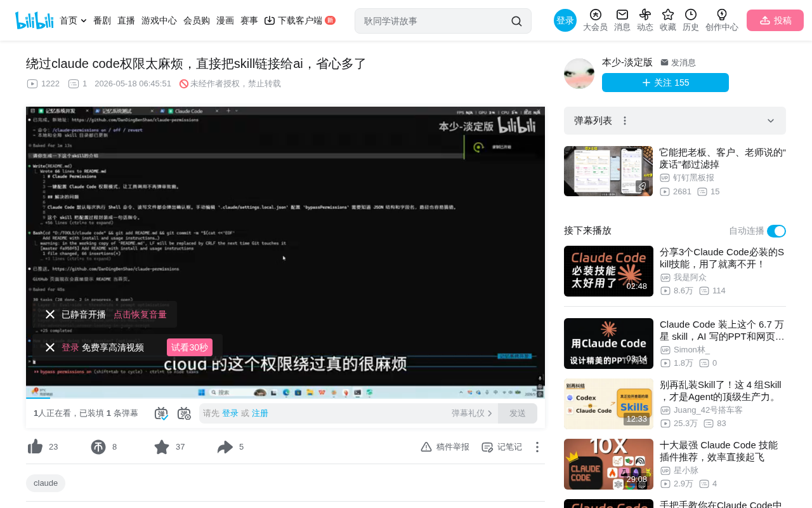Viewport: 812px width, 508px height.
Task: Expand the 弹幕列表 panel chevron
Action: click(771, 121)
